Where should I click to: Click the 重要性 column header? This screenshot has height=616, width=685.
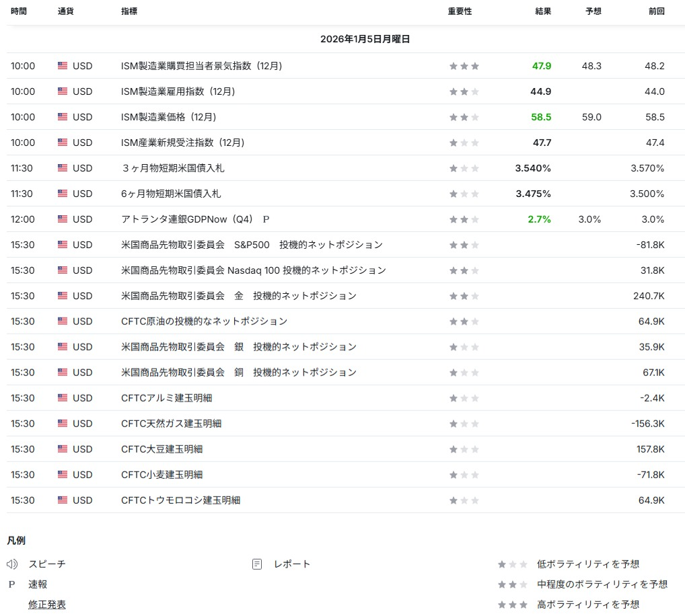click(x=460, y=11)
